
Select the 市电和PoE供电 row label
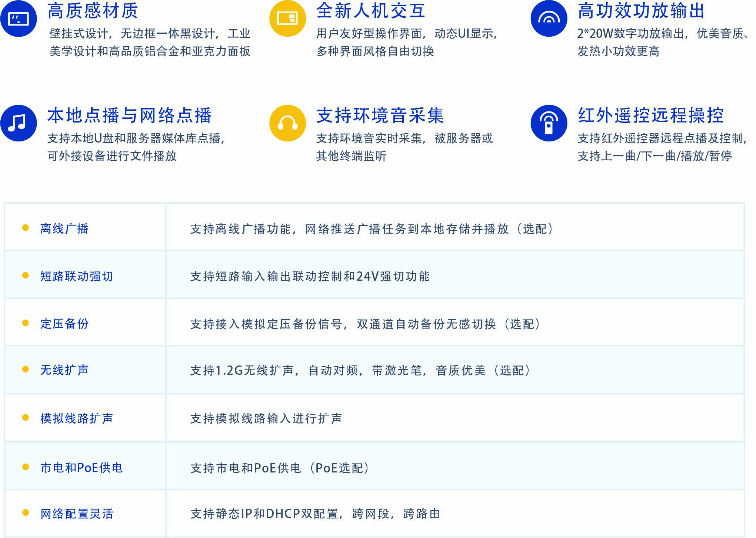pyautogui.click(x=81, y=468)
